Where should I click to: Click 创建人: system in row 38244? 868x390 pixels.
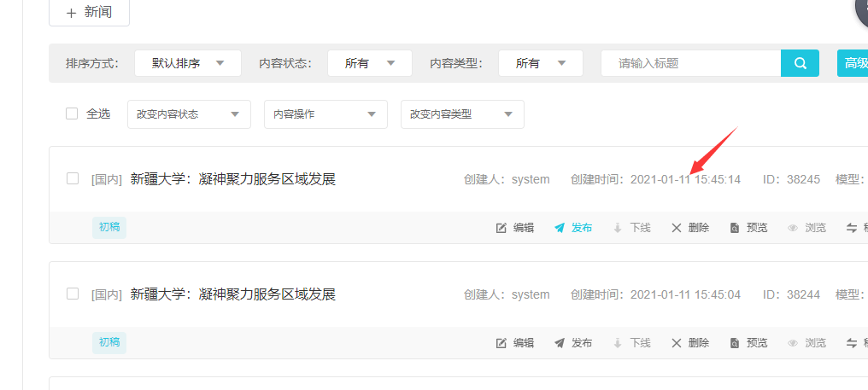pos(507,294)
